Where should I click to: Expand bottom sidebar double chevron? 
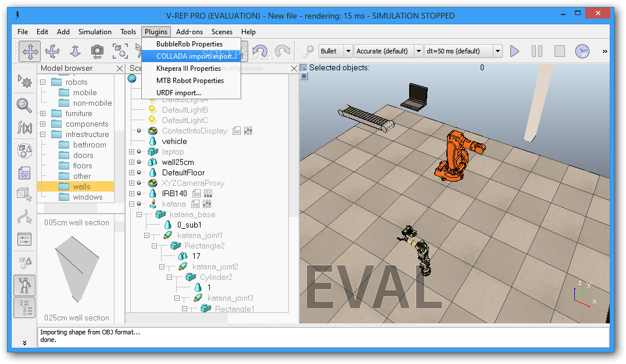[x=24, y=343]
